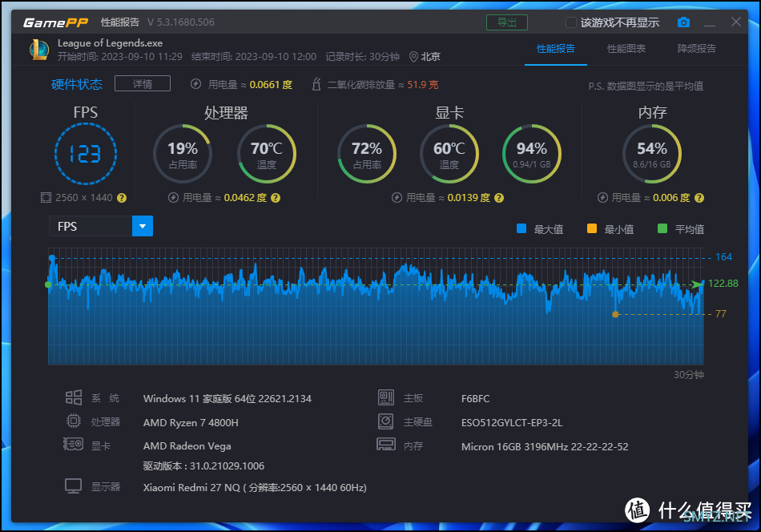Click the GPU memory 94% gauge

[532, 154]
